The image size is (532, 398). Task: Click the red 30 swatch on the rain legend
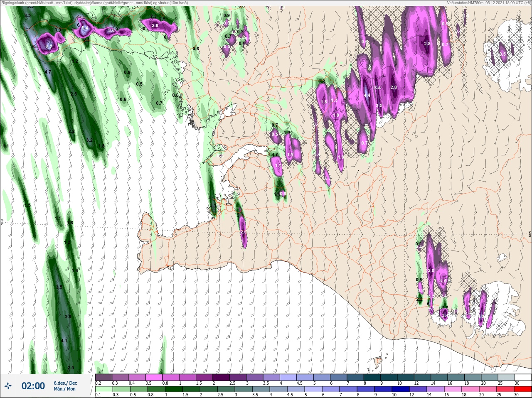coord(523,389)
